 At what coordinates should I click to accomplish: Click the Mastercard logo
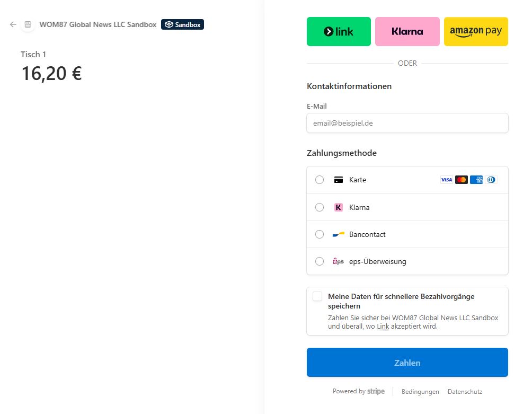(462, 180)
